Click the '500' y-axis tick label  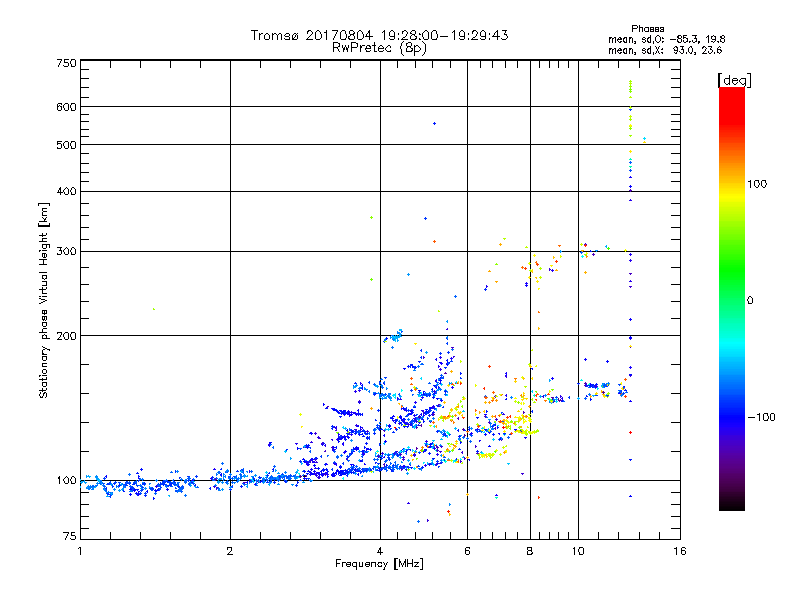(x=67, y=145)
